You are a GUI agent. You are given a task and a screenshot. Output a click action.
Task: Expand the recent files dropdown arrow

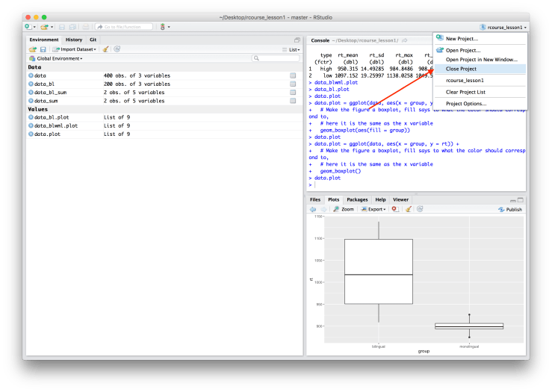click(x=52, y=27)
